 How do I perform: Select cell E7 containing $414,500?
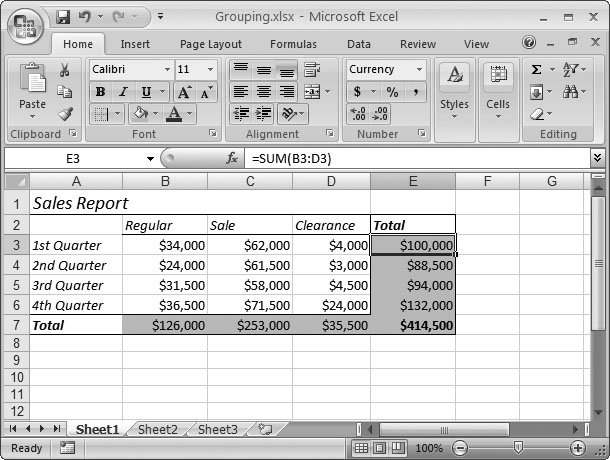pyautogui.click(x=412, y=325)
